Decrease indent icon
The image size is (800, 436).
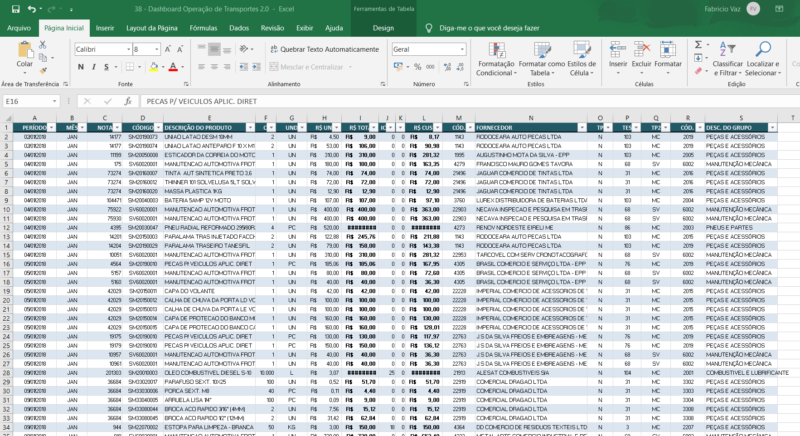click(x=243, y=67)
